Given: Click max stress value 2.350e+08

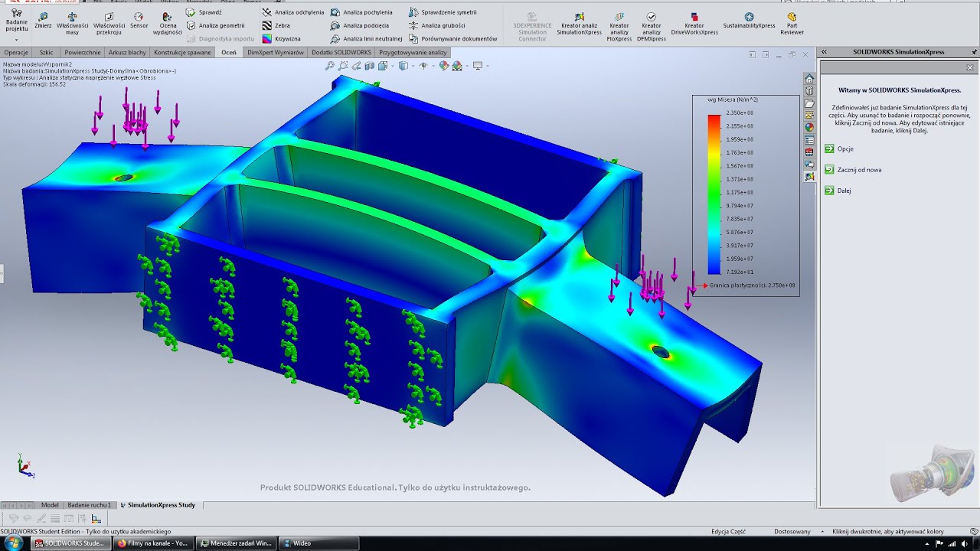Looking at the screenshot, I should 740,112.
